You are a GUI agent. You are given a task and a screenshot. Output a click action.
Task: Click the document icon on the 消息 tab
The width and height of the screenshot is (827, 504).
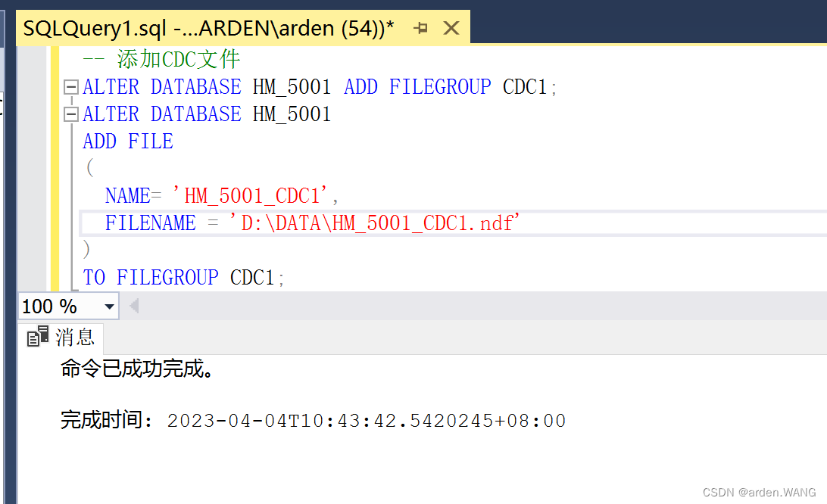click(x=36, y=338)
